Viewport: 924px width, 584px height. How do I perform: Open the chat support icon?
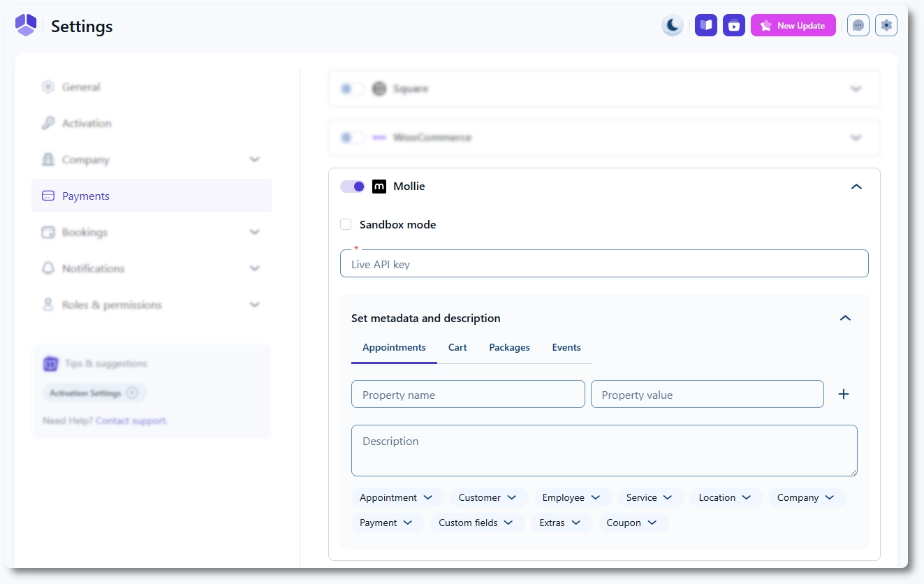pyautogui.click(x=858, y=26)
